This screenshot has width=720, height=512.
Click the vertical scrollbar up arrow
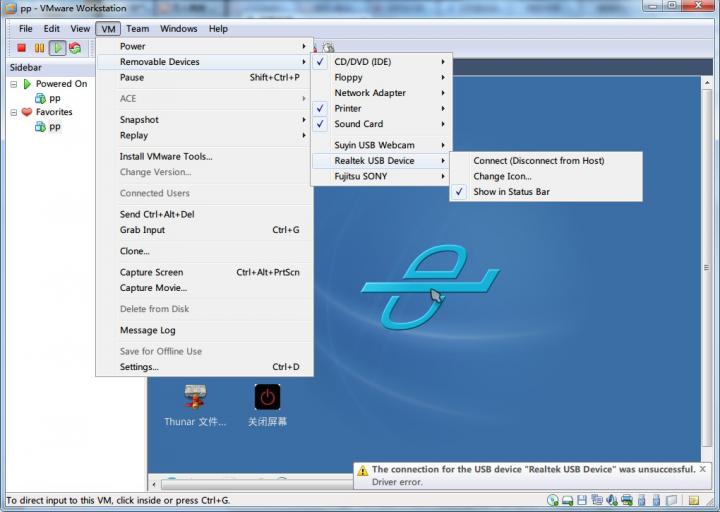pos(707,83)
